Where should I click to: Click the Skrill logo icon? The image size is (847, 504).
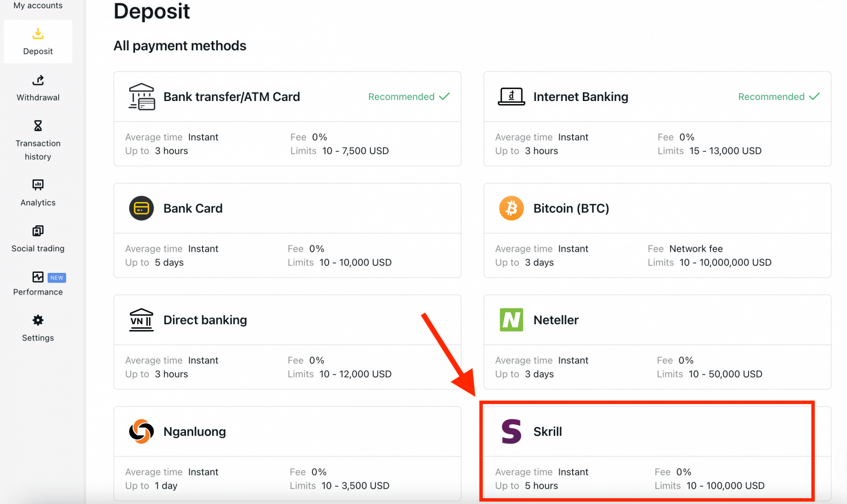click(x=511, y=432)
